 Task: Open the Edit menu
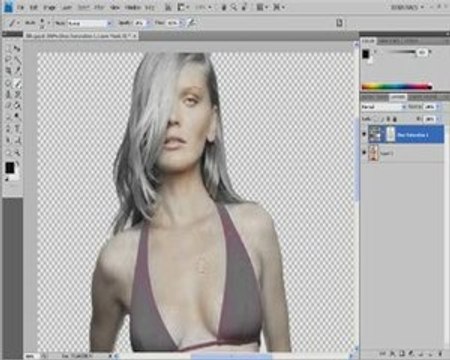(x=34, y=7)
